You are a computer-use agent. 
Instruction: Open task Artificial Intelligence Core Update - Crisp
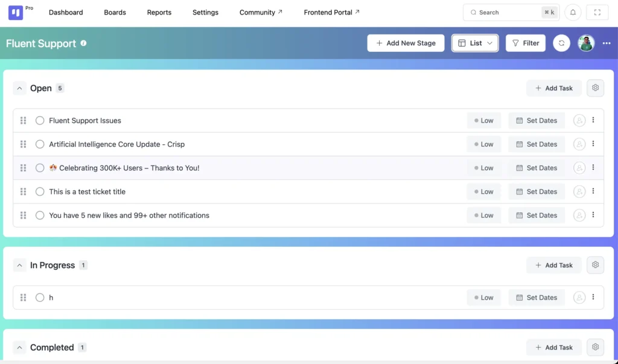tap(116, 144)
